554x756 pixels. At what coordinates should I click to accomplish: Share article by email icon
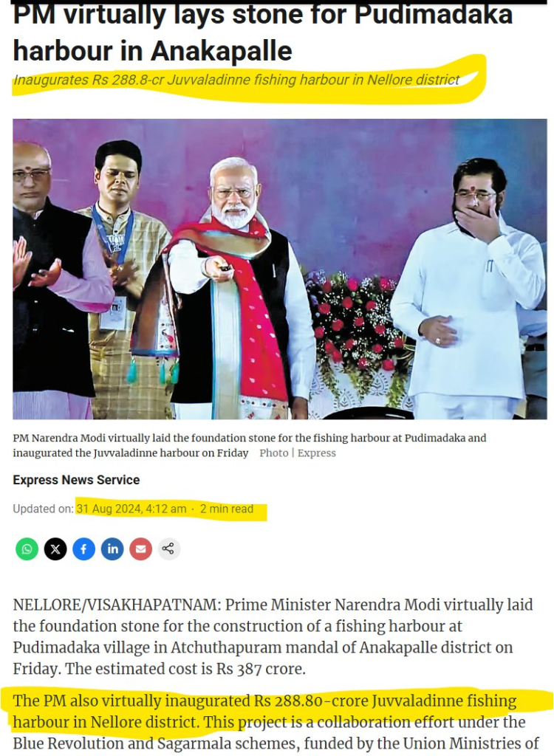(x=140, y=549)
